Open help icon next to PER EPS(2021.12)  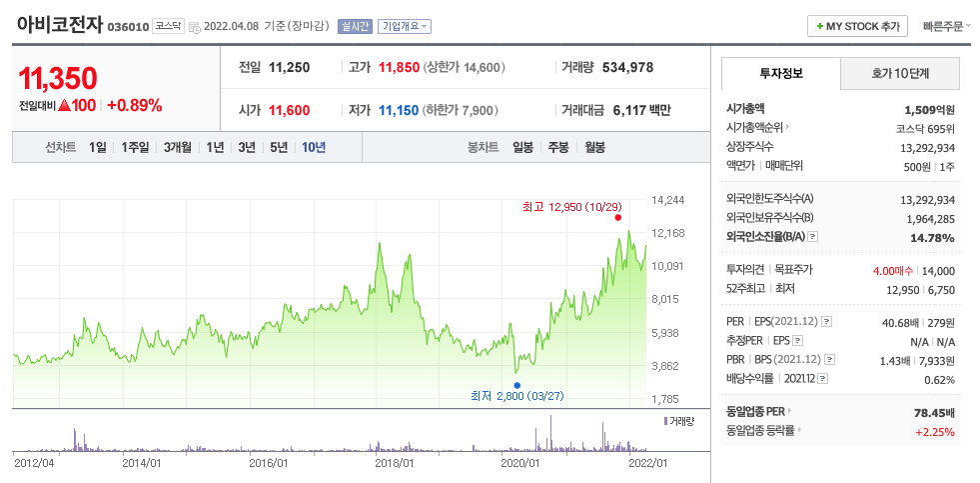click(x=827, y=322)
